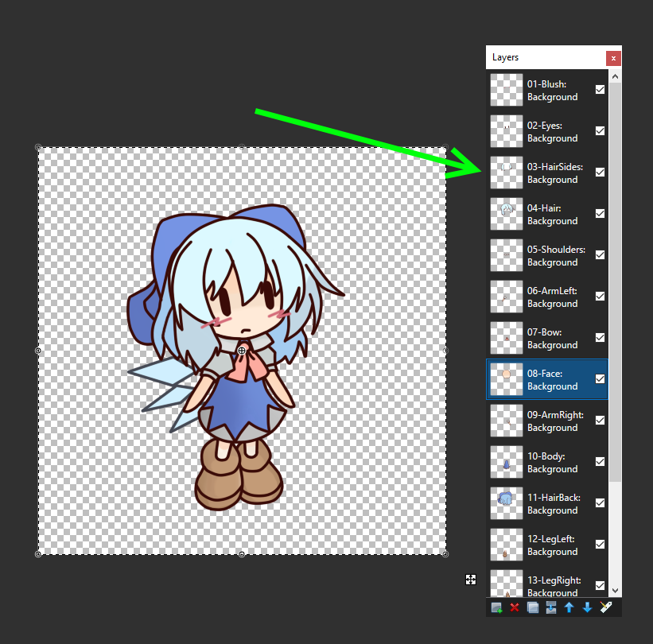The width and height of the screenshot is (653, 644).
Task: Click the four-arrow move handle below canvas
Action: (x=471, y=580)
